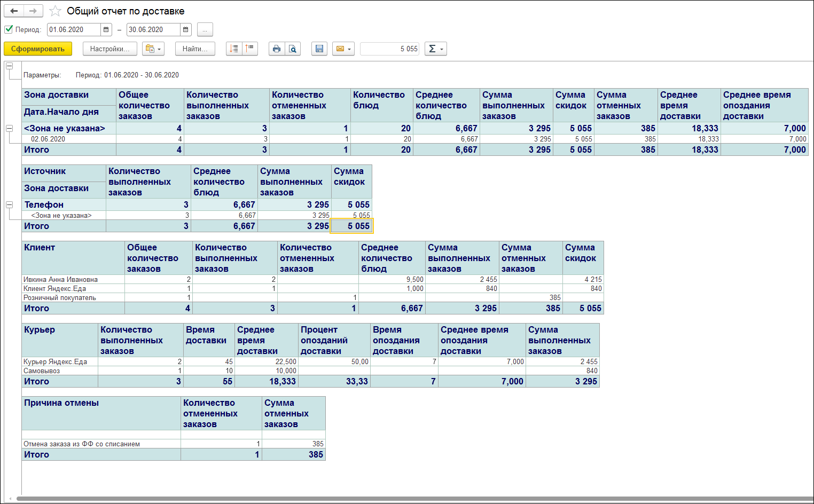
Task: Uncheck the Период checkbox
Action: pyautogui.click(x=9, y=29)
